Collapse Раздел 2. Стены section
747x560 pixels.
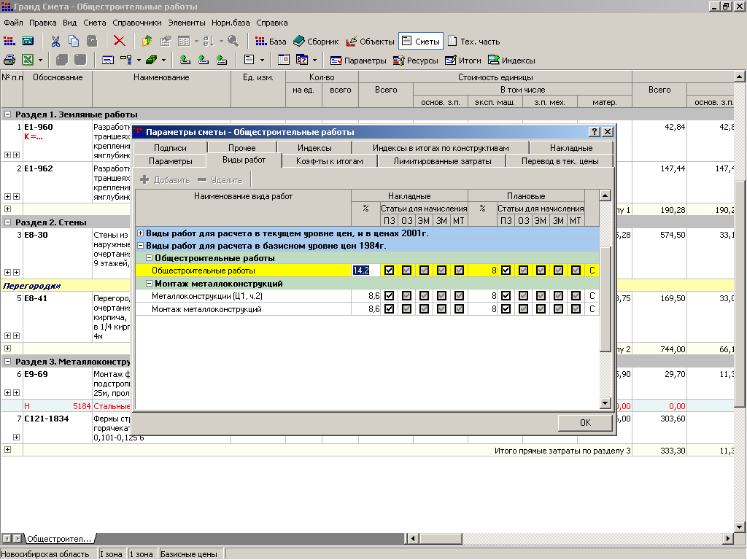click(x=7, y=222)
